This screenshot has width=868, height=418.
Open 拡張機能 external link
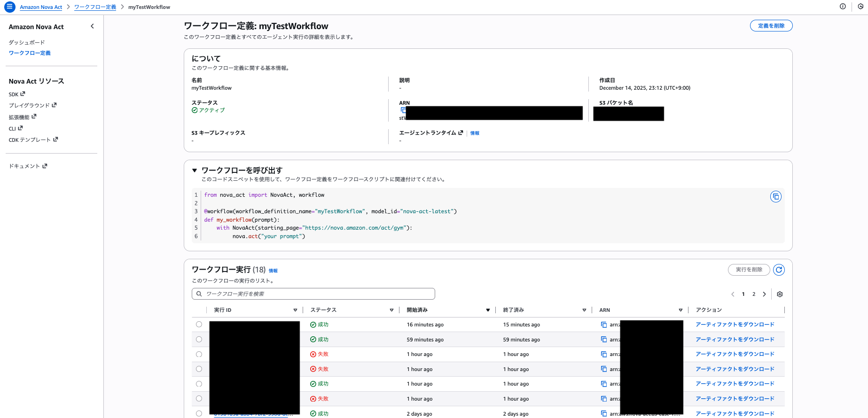(23, 117)
